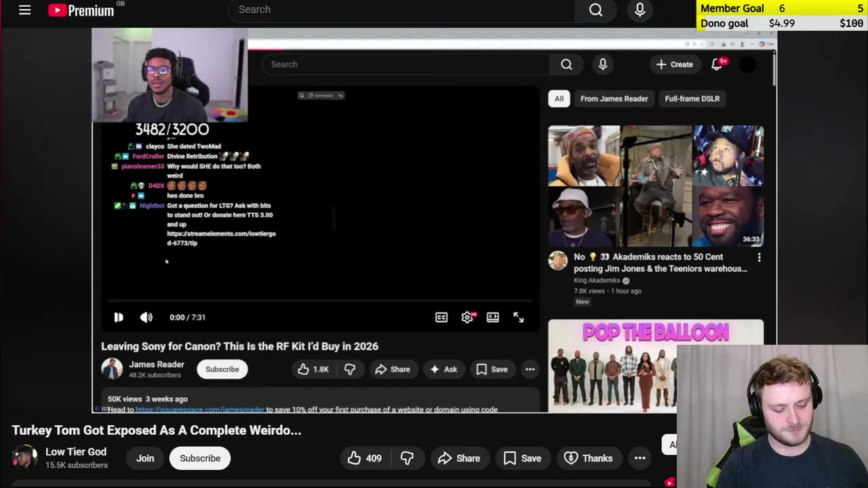Open more options for Akademiks video
This screenshot has height=488, width=868.
point(759,258)
